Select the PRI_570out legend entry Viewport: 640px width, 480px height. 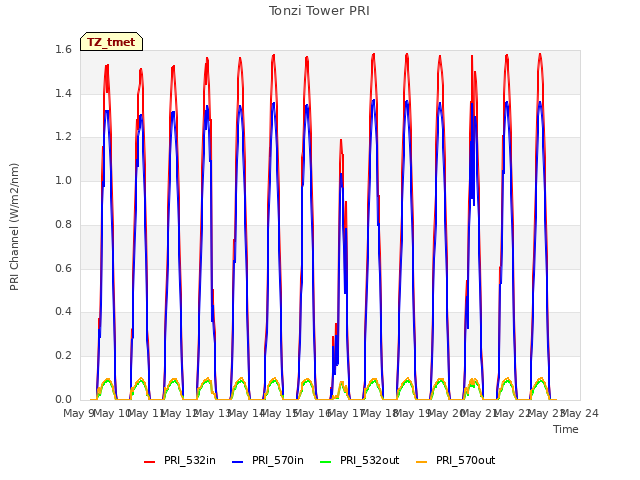pos(456,460)
